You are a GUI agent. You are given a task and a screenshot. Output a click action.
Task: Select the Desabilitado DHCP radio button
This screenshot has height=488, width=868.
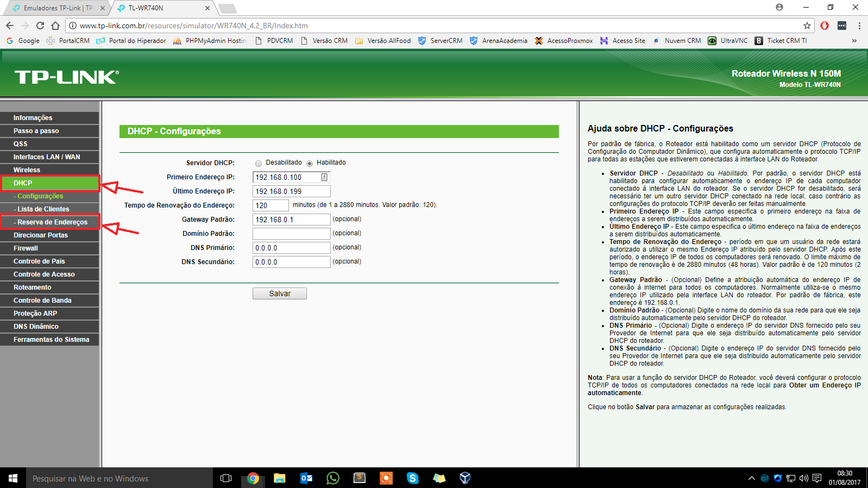coord(259,163)
